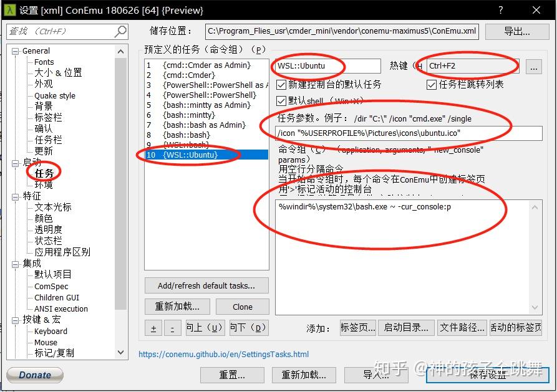Screen dimensions: 557x392
Task: Click the ConEmu logo in the title bar
Action: (9, 9)
